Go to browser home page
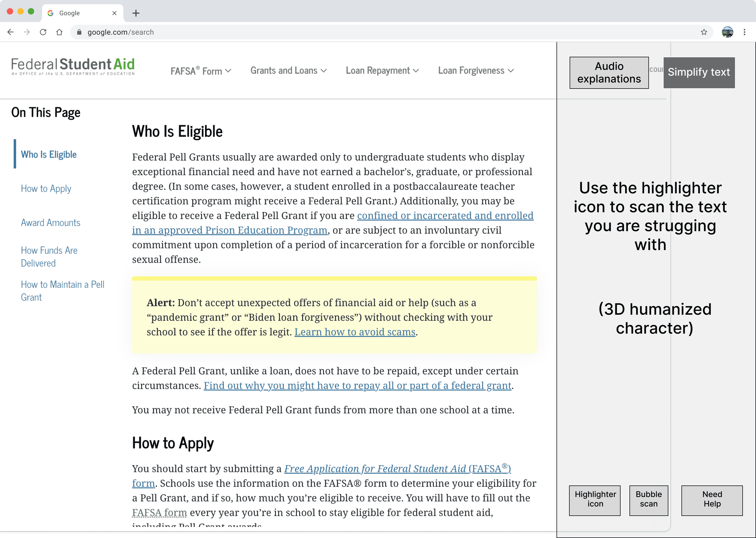The height and width of the screenshot is (538, 756). coord(59,32)
